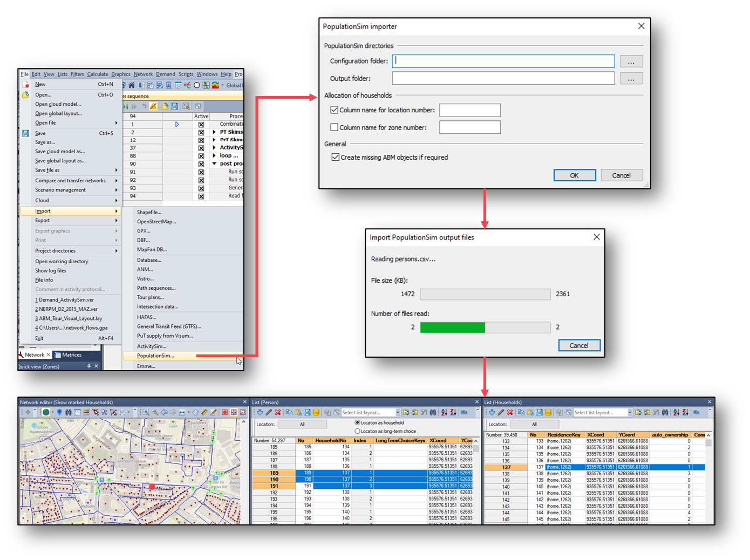Image resolution: width=750 pixels, height=560 pixels.
Task: Click the globe background map icon in Network editor
Action: pyautogui.click(x=46, y=412)
